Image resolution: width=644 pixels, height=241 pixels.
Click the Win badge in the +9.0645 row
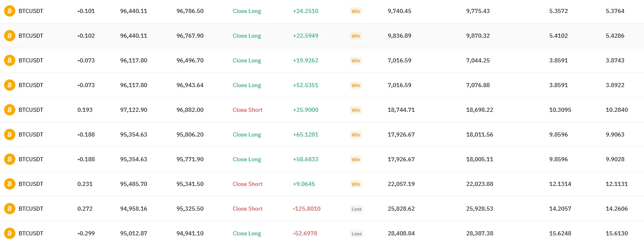(356, 184)
